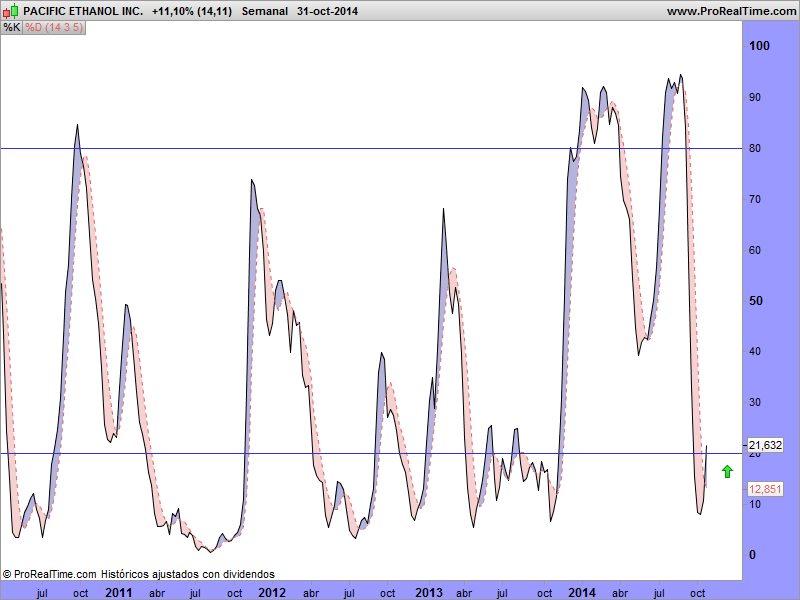The width and height of the screenshot is (800, 600).
Task: Click the 50 level on the axis
Action: [x=756, y=301]
